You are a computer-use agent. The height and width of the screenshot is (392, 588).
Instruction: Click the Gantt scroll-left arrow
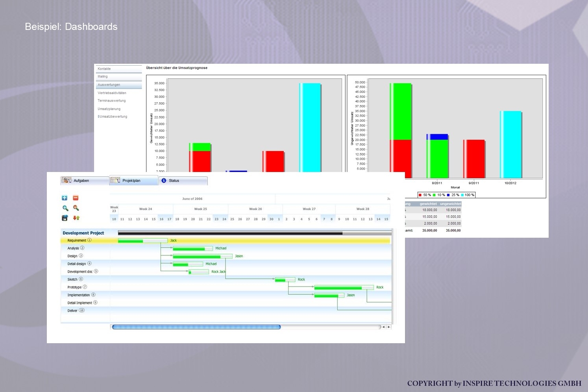click(x=384, y=327)
